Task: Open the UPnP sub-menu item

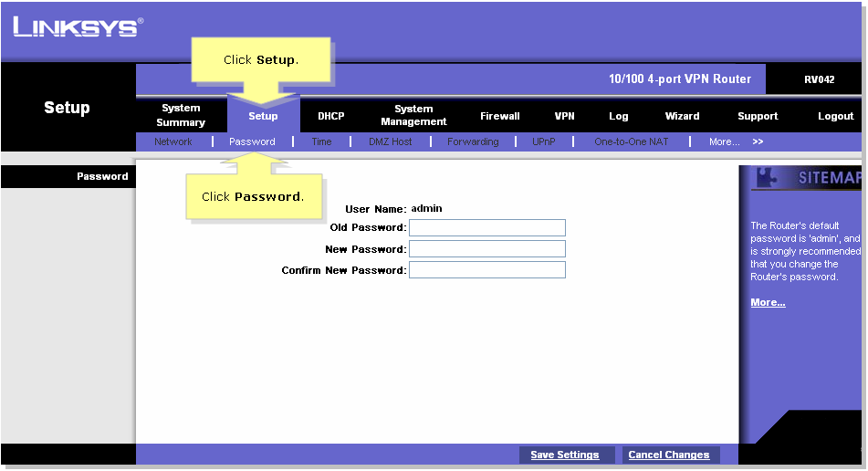Action: 544,141
